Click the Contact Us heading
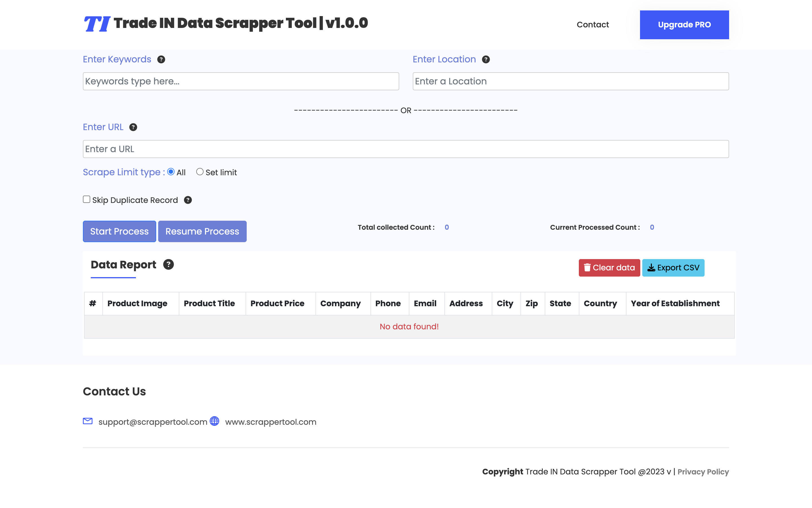This screenshot has width=812, height=508. [x=114, y=391]
